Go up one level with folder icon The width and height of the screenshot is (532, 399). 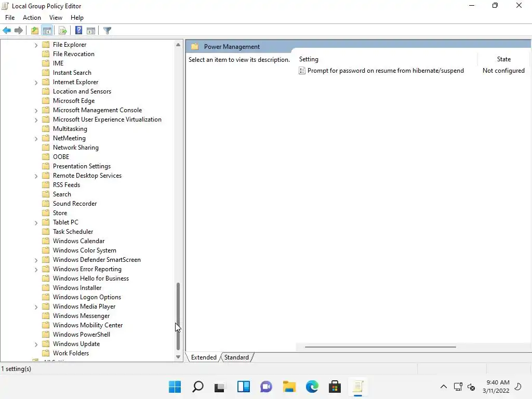click(x=35, y=31)
